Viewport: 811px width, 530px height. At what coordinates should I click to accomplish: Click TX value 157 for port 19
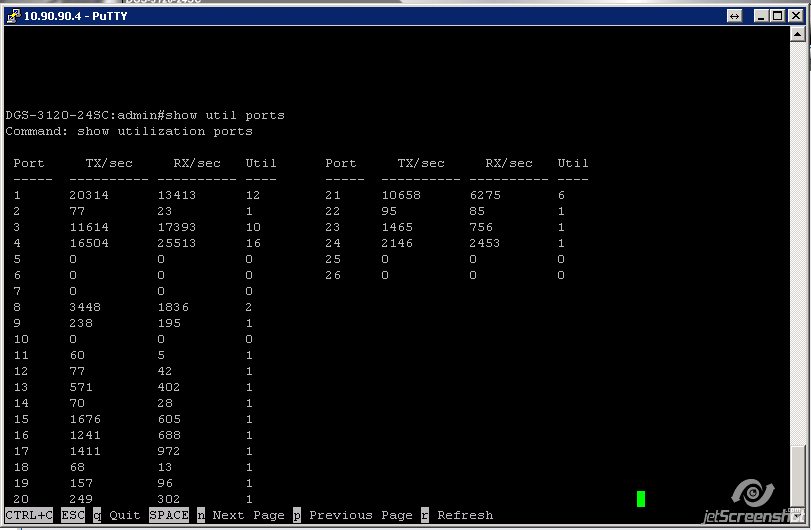[x=81, y=483]
